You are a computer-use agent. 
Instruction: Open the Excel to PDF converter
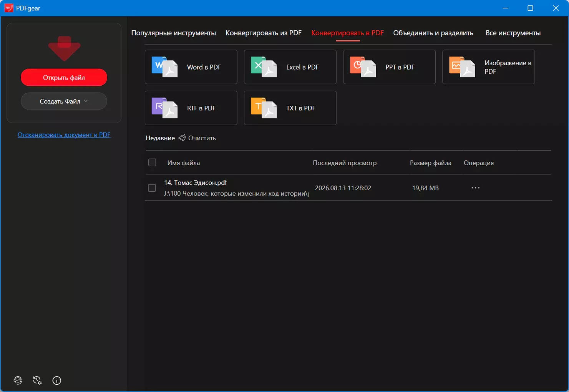tap(290, 67)
